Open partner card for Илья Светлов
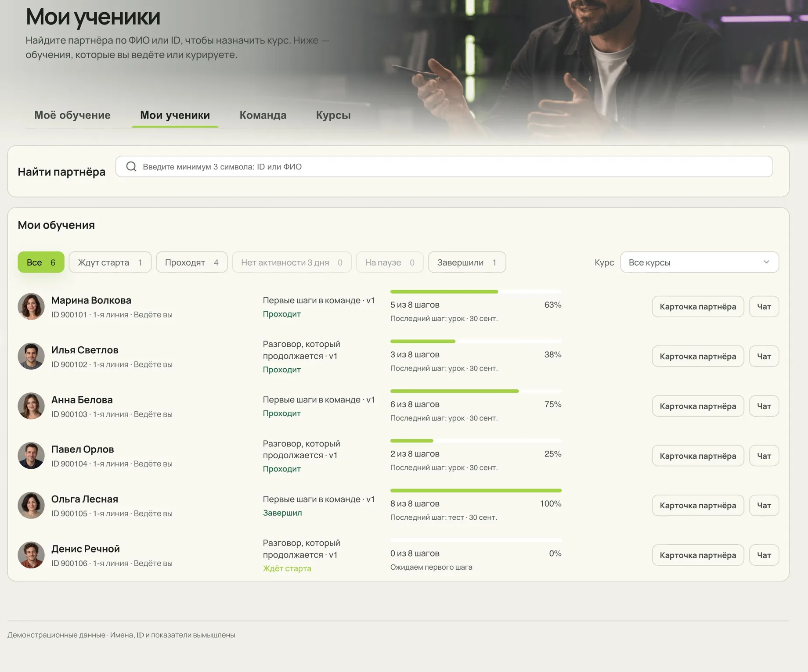The image size is (808, 672). [698, 356]
